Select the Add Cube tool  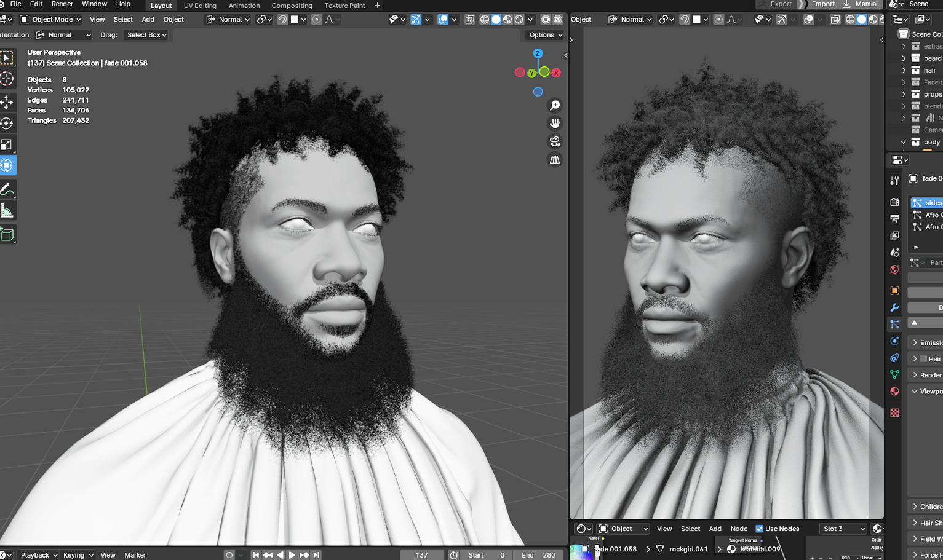7,234
